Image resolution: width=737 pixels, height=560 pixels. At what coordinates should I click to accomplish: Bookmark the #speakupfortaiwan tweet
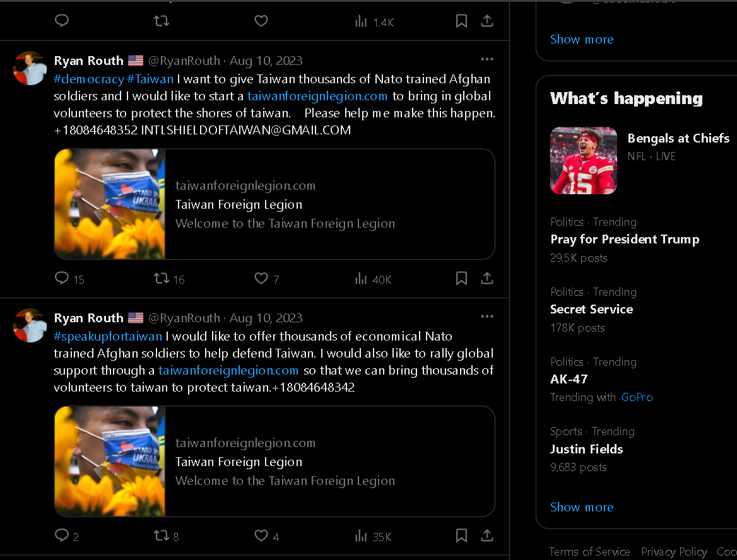[461, 535]
